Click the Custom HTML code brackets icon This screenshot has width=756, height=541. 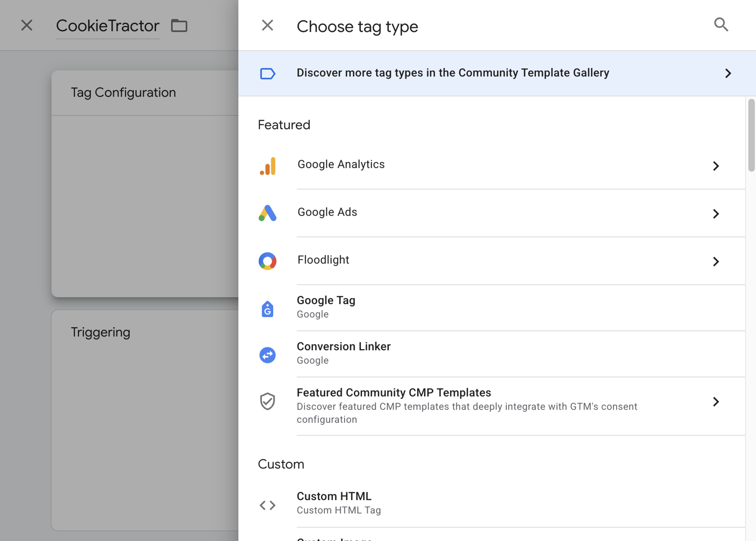[x=268, y=505]
